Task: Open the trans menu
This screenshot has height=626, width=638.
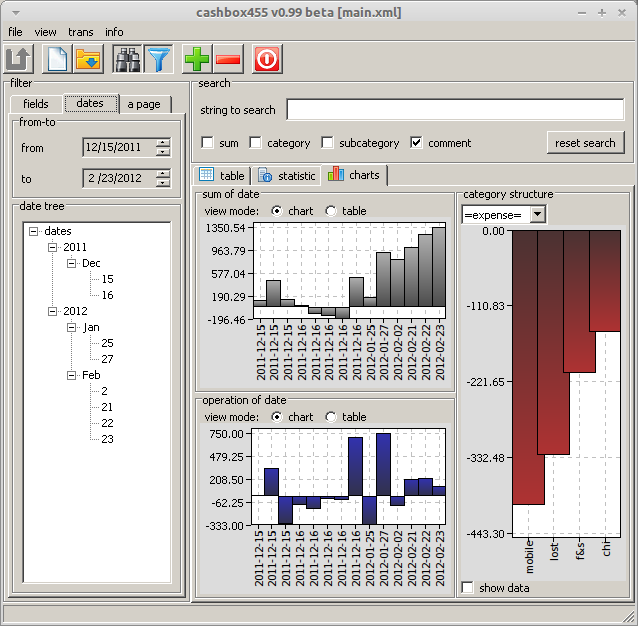Action: tap(80, 32)
